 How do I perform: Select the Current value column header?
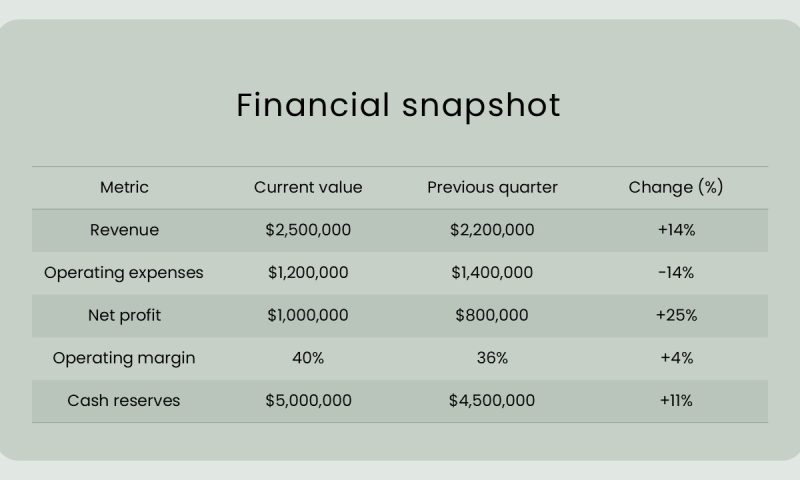click(x=308, y=187)
